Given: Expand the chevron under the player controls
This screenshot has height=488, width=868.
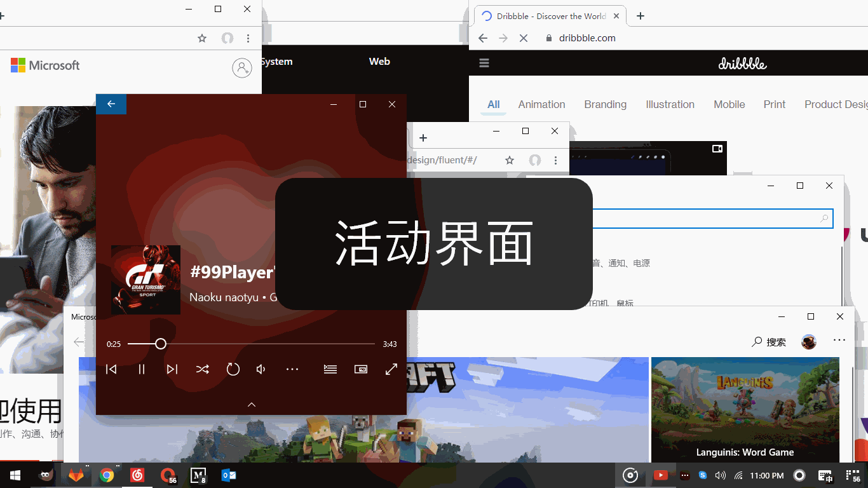Looking at the screenshot, I should pos(252,405).
